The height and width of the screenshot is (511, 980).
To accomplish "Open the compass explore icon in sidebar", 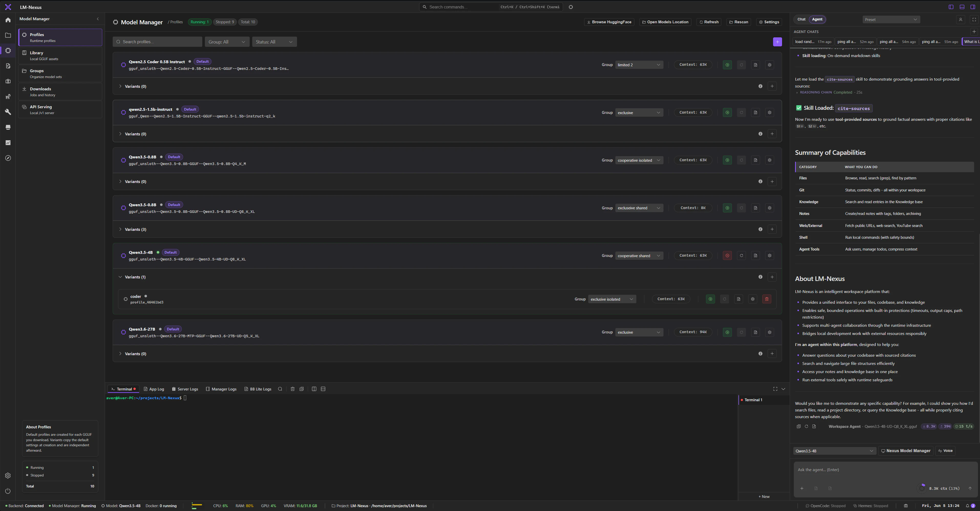I will (8, 158).
